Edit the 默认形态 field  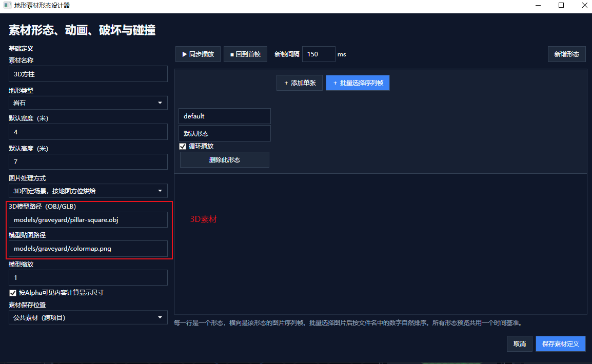(225, 133)
